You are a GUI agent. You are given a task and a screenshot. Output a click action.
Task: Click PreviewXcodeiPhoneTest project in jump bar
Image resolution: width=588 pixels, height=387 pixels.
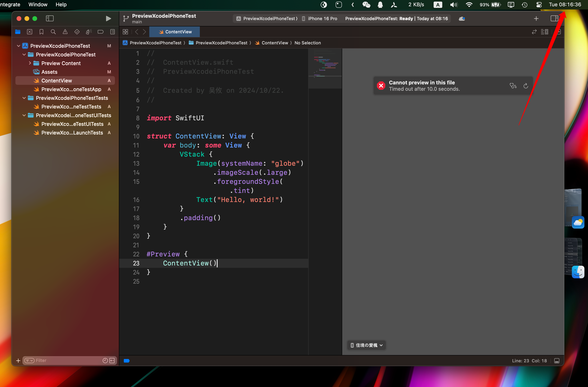tap(153, 43)
